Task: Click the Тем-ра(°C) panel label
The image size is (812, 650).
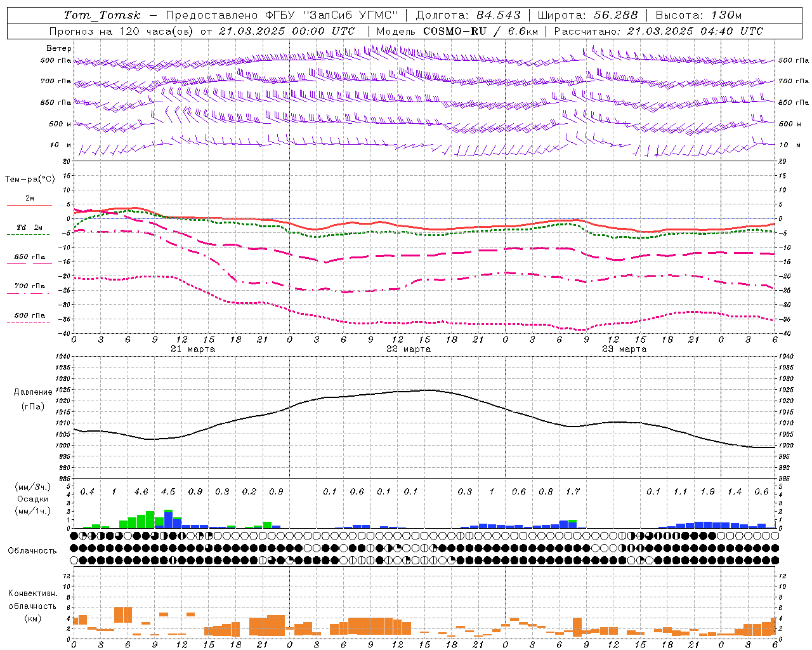Action: pos(30,180)
